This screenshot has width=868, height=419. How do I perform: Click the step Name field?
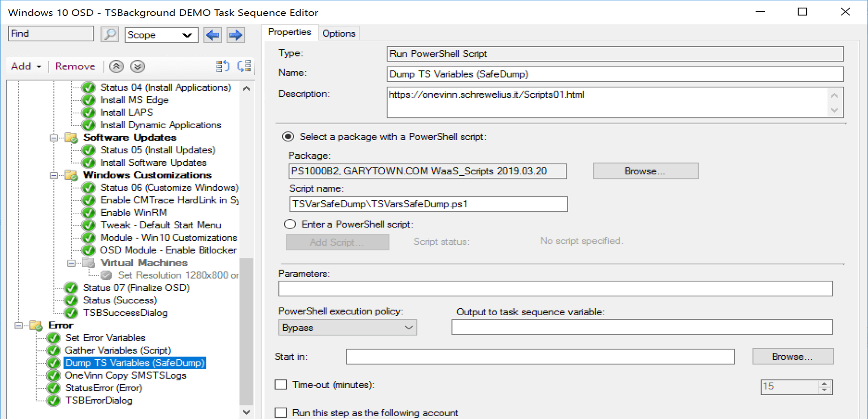(615, 74)
